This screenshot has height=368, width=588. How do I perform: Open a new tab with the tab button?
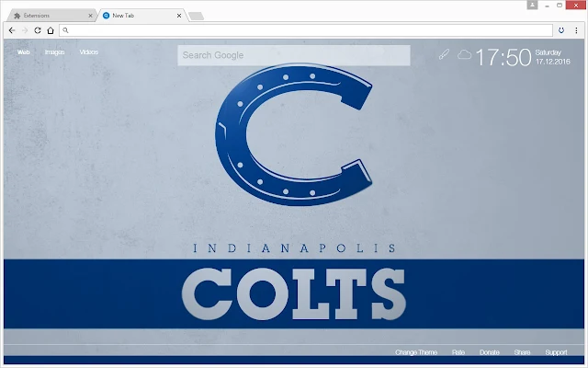[x=196, y=17]
